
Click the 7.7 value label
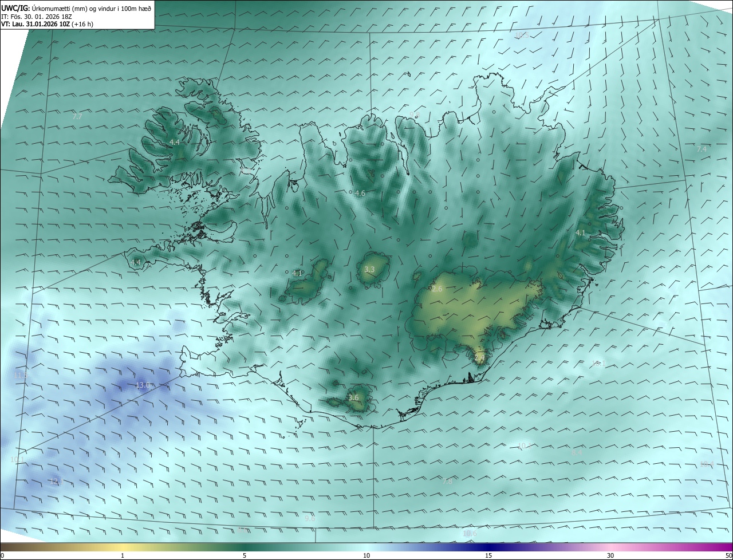(x=77, y=116)
